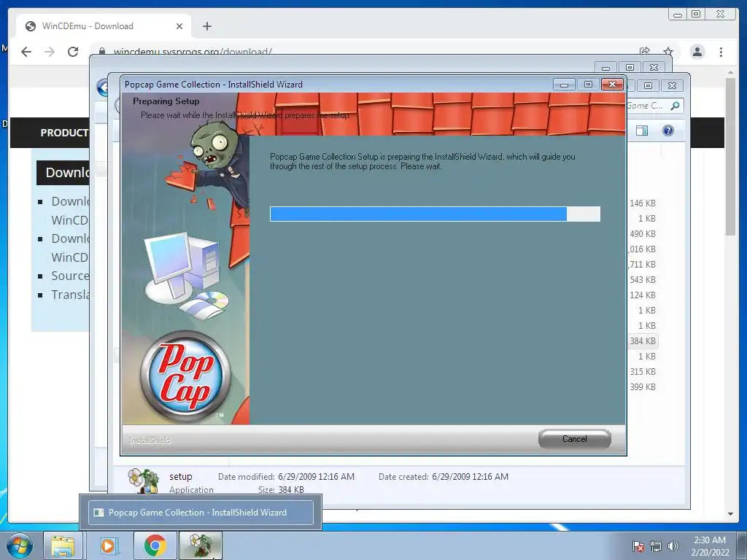Go forward in Chrome
The image size is (747, 560).
50,52
